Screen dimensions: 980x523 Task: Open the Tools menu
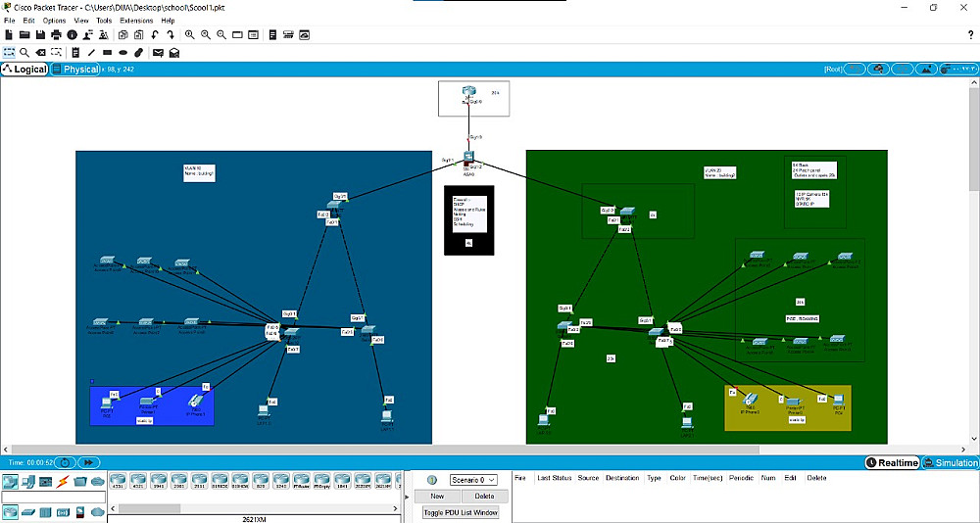(x=104, y=21)
